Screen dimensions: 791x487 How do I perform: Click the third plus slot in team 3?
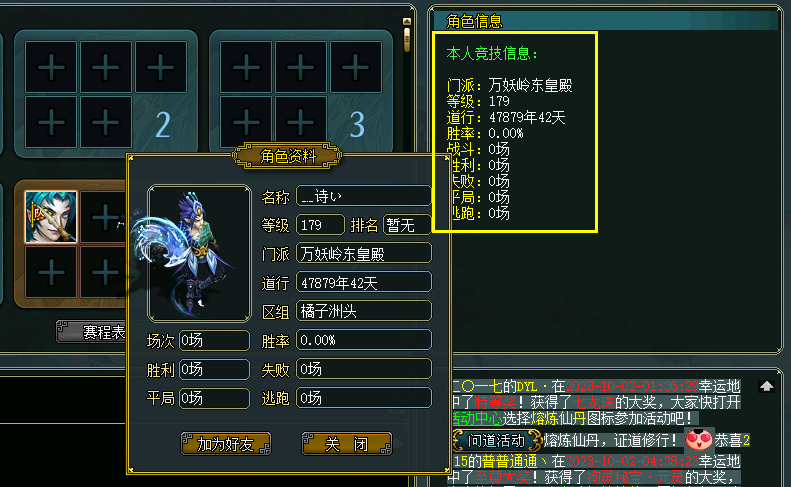(x=356, y=67)
